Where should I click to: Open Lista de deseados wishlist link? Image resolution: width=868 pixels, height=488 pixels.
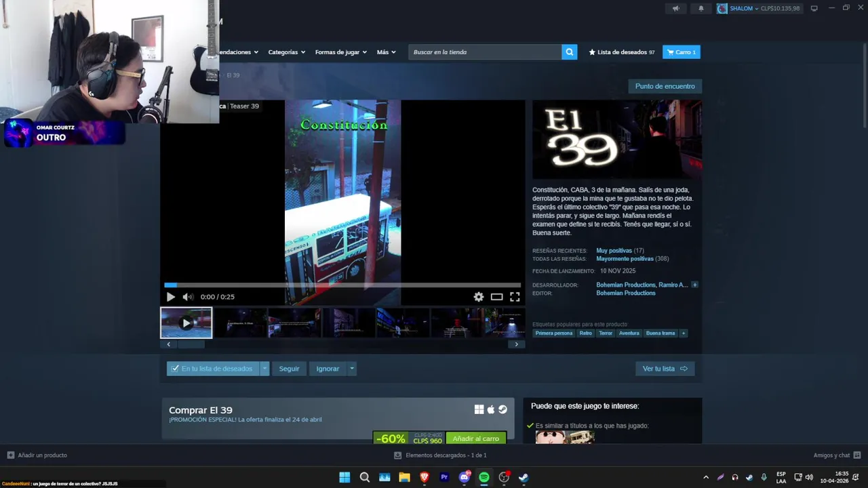pos(622,52)
